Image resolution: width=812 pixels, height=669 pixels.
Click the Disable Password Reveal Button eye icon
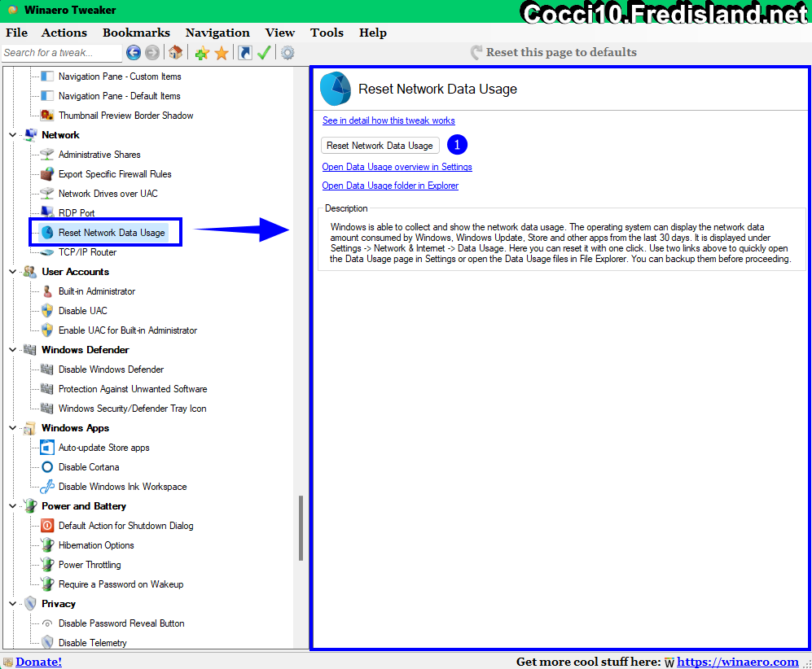coord(47,623)
